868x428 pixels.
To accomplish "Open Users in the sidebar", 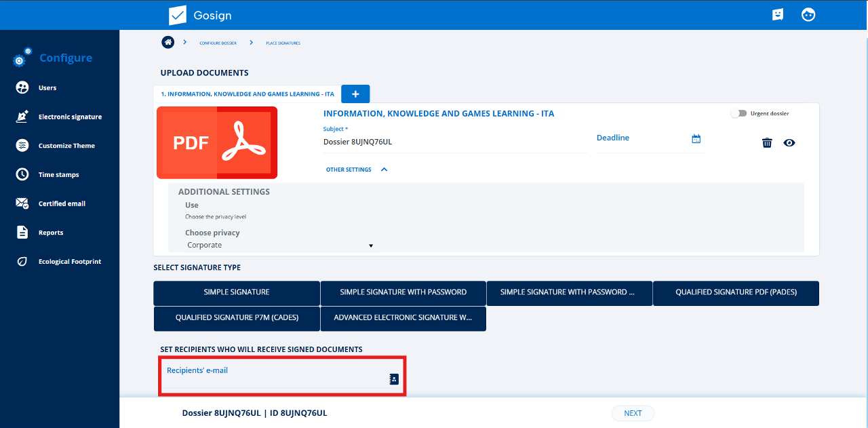I will [x=47, y=87].
